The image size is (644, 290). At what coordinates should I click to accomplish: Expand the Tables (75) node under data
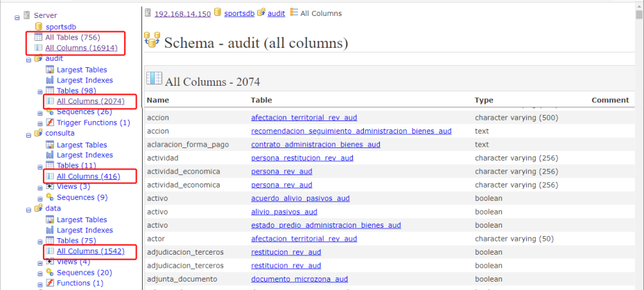tap(40, 241)
